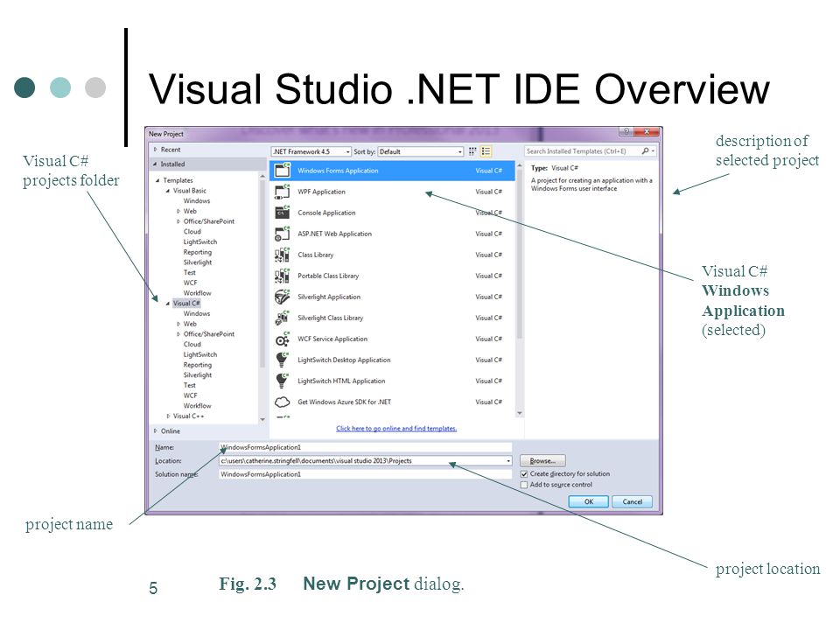Click the tree pane scrollbar down arrow
This screenshot has width=840, height=630.
point(262,419)
